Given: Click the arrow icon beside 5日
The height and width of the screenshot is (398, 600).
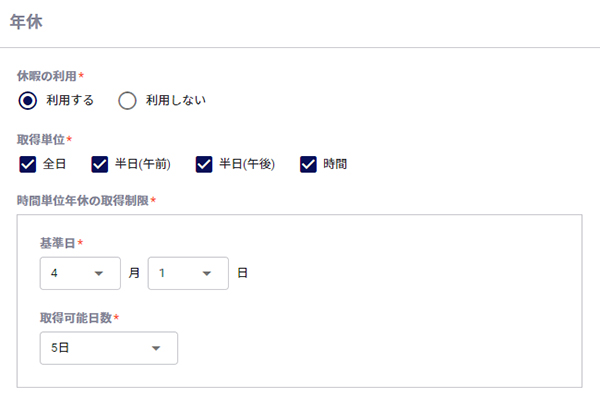Looking at the screenshot, I should tap(156, 348).
